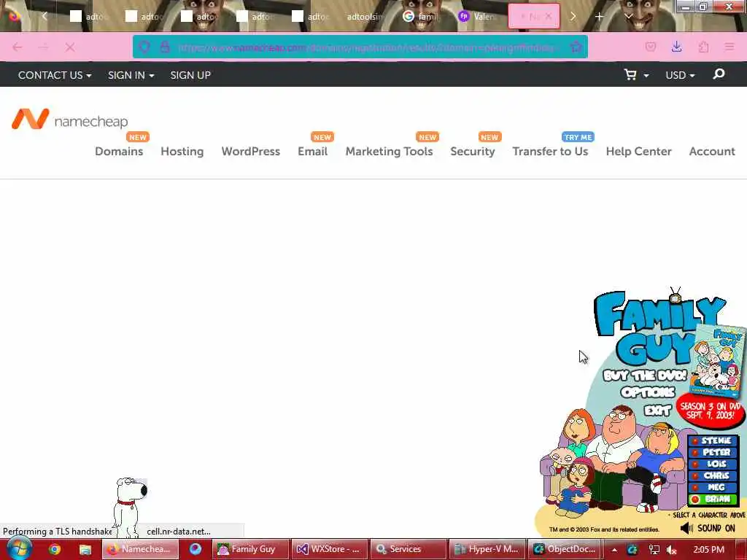
Task: Switch to WXStore Visual Studio taskbar window
Action: (330, 549)
